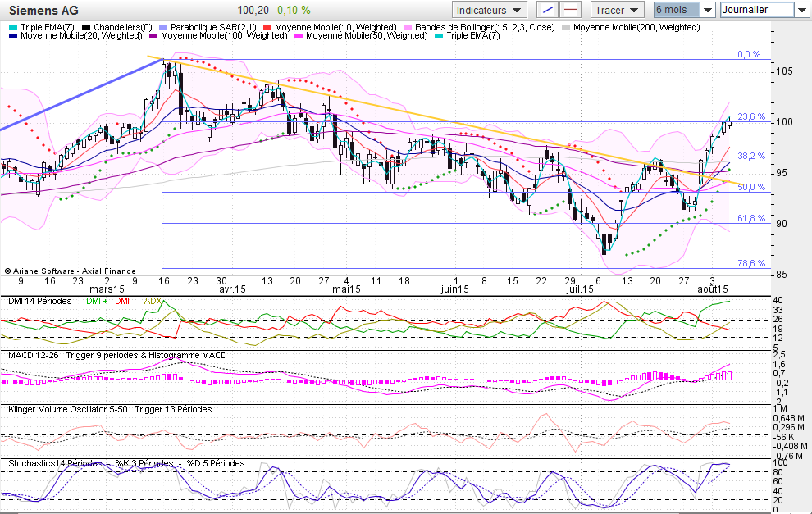Viewport: 812px width, 514px height.
Task: Open the Tracer dropdown menu
Action: (x=618, y=10)
